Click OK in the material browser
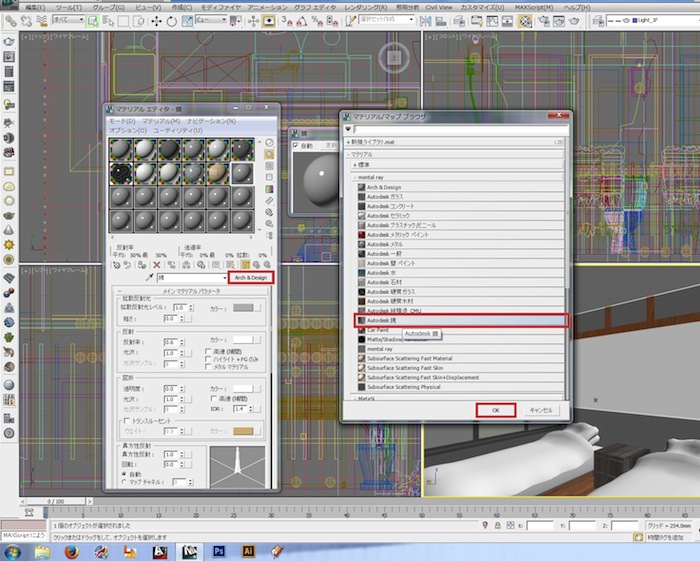This screenshot has width=700, height=561. [495, 410]
